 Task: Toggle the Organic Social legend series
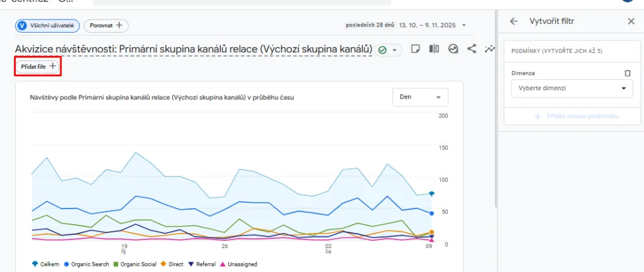point(135,264)
